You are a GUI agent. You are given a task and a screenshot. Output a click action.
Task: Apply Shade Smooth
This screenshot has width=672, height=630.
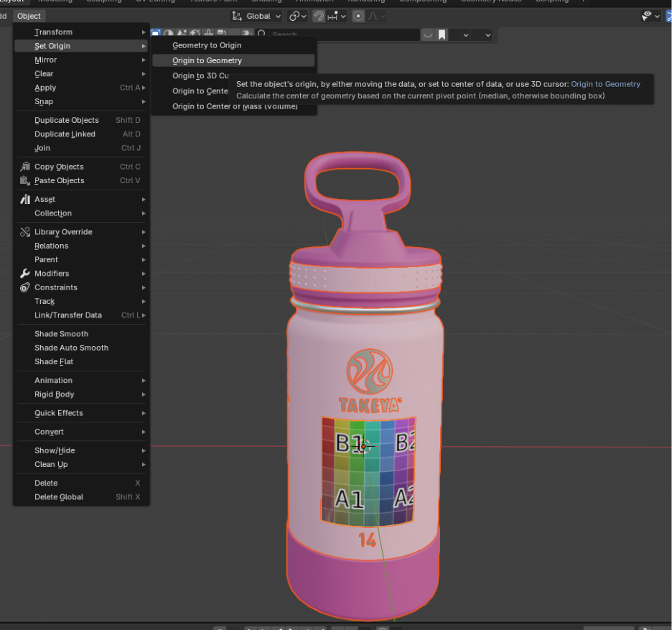[81, 334]
